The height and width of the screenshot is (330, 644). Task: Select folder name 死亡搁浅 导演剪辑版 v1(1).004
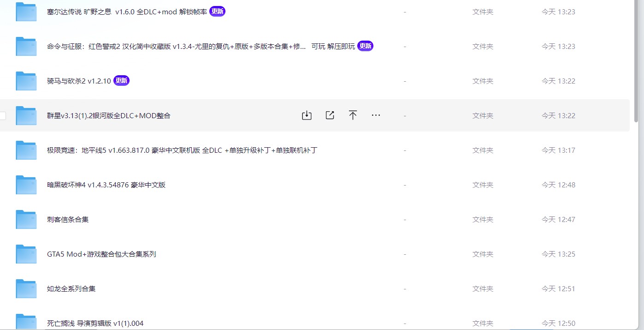pyautogui.click(x=95, y=324)
